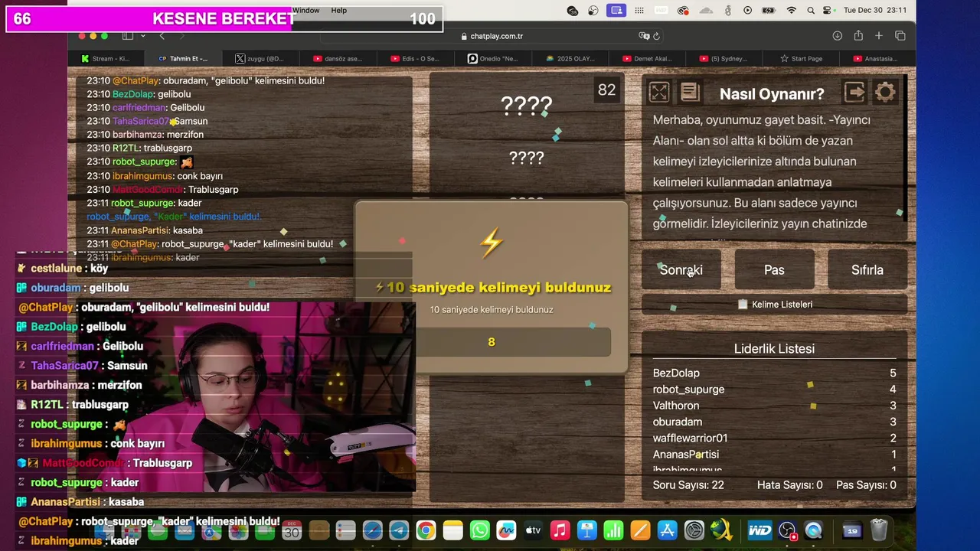Switch to the (5) Sydney... tab
Viewport: 980px width, 551px height.
point(724,59)
